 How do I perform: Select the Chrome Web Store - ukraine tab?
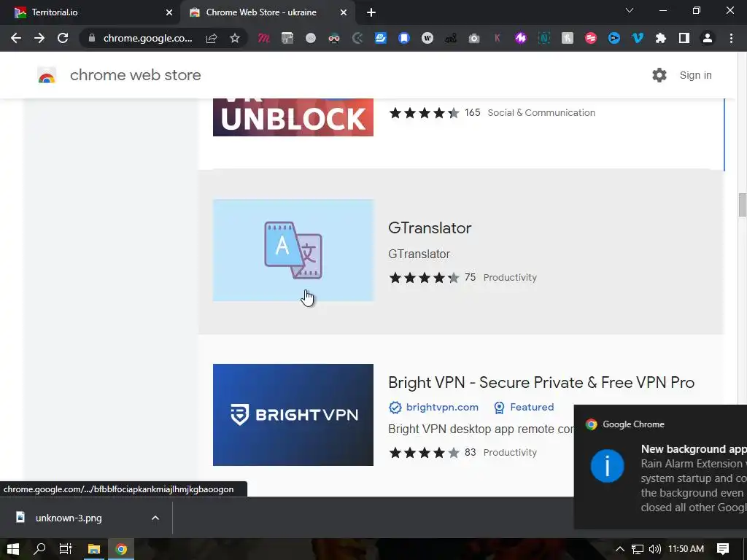pyautogui.click(x=267, y=12)
